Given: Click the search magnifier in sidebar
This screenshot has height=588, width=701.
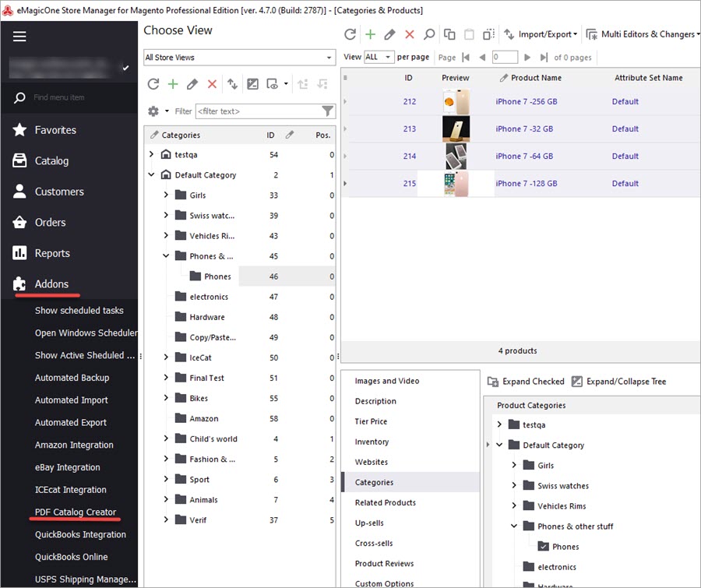Looking at the screenshot, I should pos(19,97).
